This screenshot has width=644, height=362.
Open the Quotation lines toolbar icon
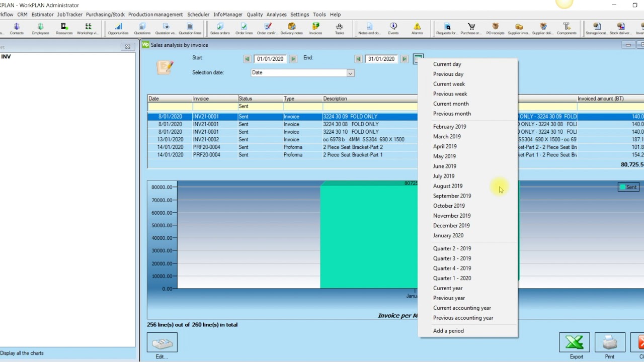(x=190, y=29)
